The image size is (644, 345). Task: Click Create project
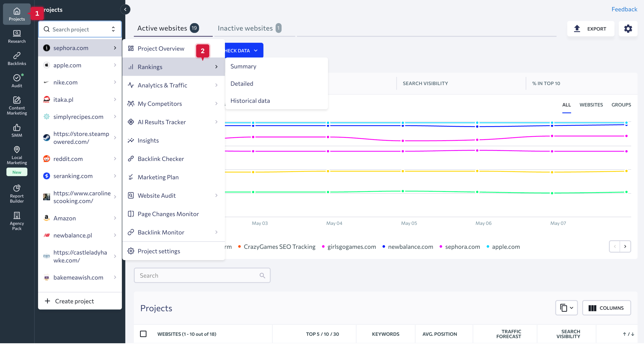(80, 301)
